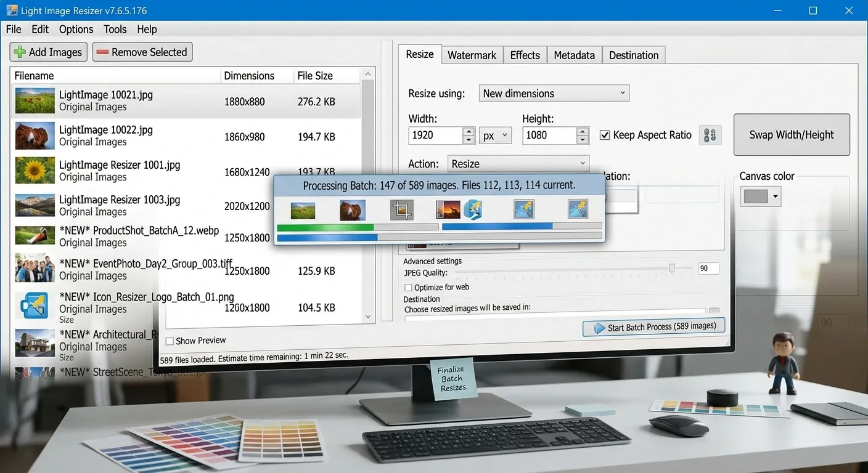
Task: Click the destination path input field
Action: (555, 313)
